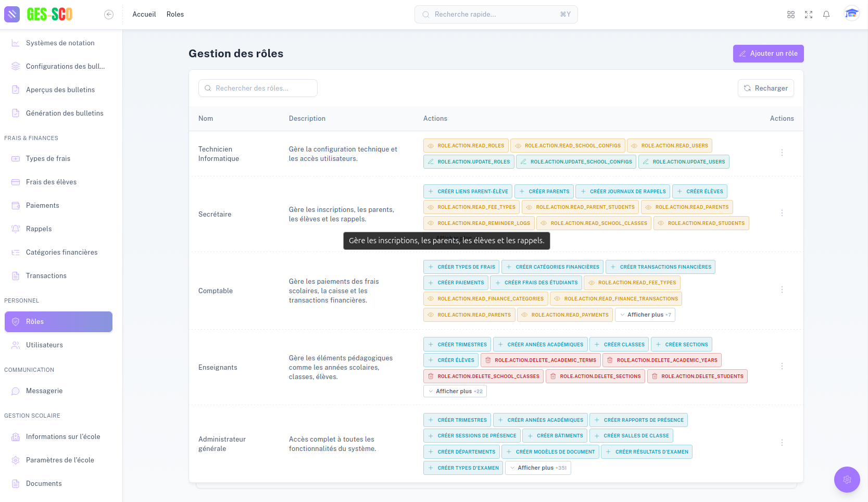Open the Roles menu in the top navigation
The height and width of the screenshot is (502, 868).
click(175, 14)
